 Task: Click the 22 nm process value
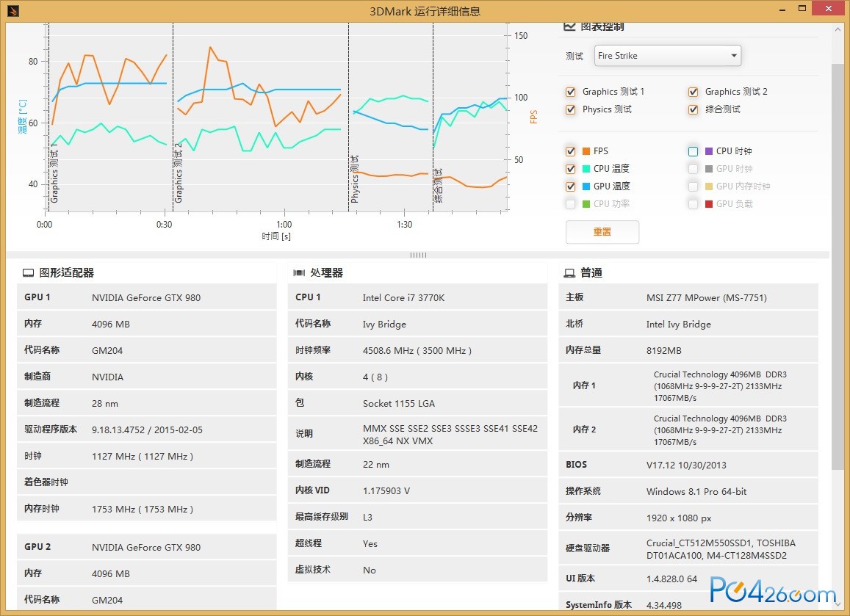375,464
